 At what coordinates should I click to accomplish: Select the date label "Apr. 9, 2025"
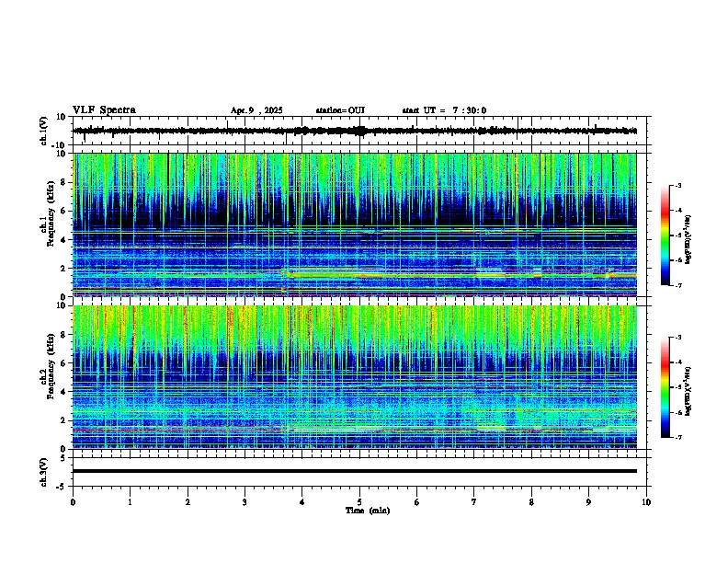(x=256, y=110)
